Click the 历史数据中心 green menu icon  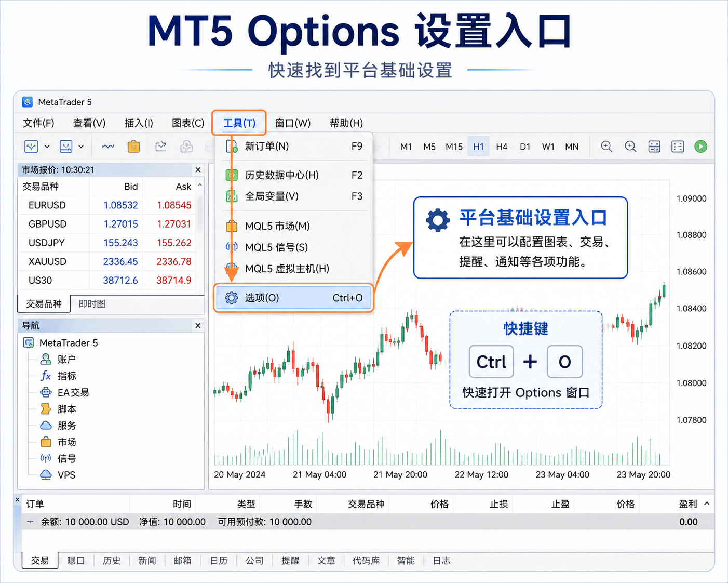pos(232,175)
